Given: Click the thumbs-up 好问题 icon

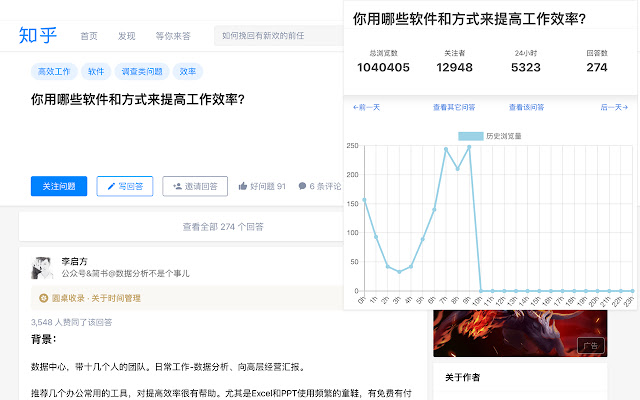Looking at the screenshot, I should click(x=243, y=186).
